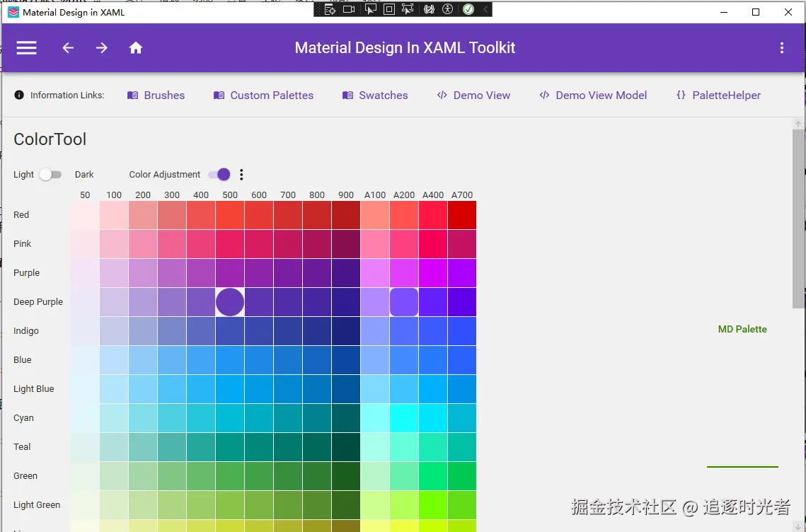Click the ColorTool heading

tap(50, 139)
